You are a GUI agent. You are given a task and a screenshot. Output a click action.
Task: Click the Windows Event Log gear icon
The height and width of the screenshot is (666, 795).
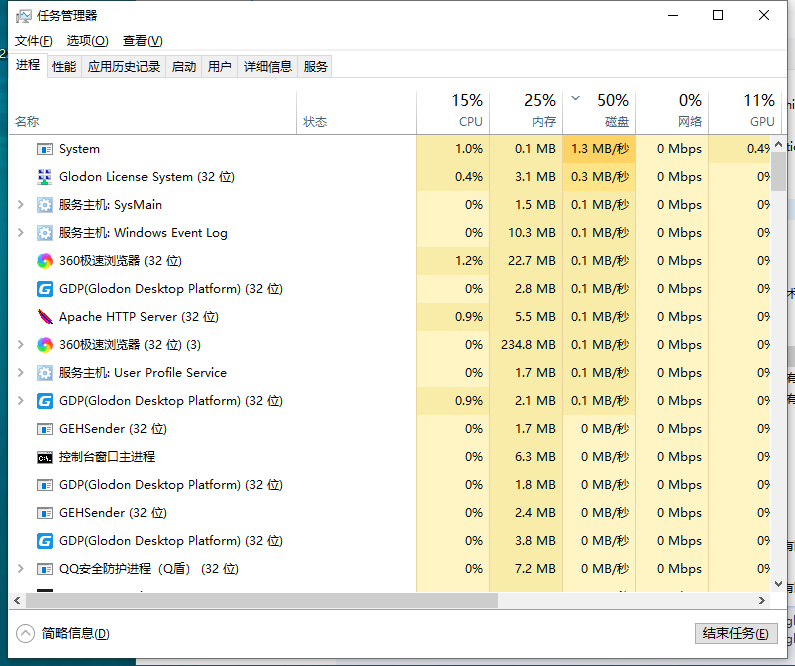coord(45,233)
